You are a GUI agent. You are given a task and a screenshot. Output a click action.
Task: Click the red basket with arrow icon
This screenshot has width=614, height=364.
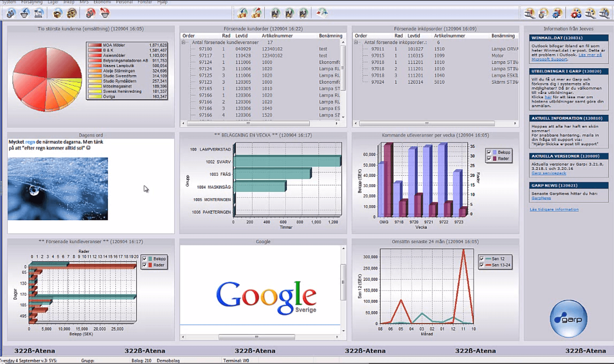[105, 13]
